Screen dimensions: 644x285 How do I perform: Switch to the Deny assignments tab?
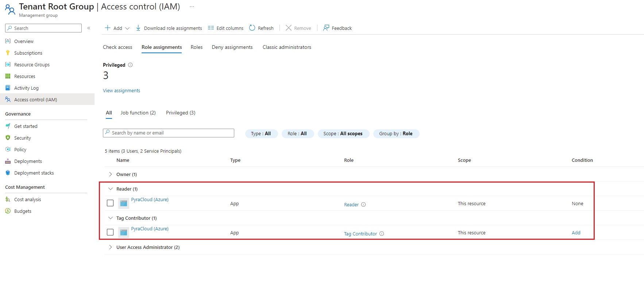[x=232, y=47]
